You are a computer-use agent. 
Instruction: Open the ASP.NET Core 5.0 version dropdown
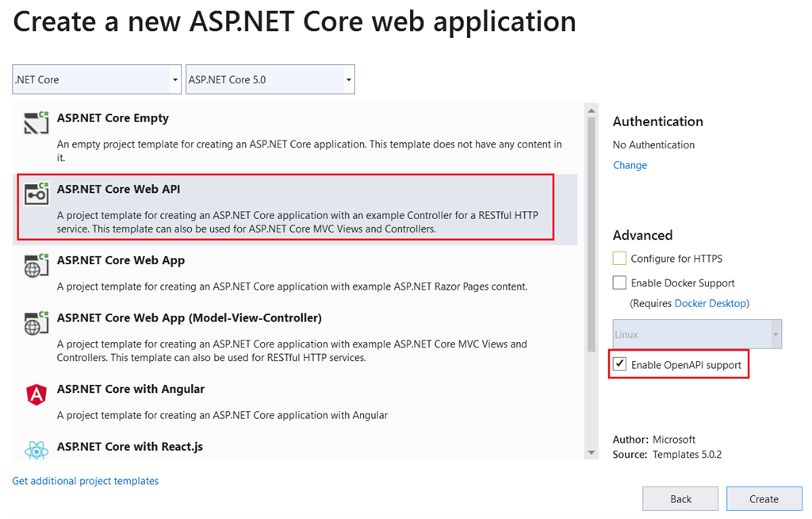347,79
